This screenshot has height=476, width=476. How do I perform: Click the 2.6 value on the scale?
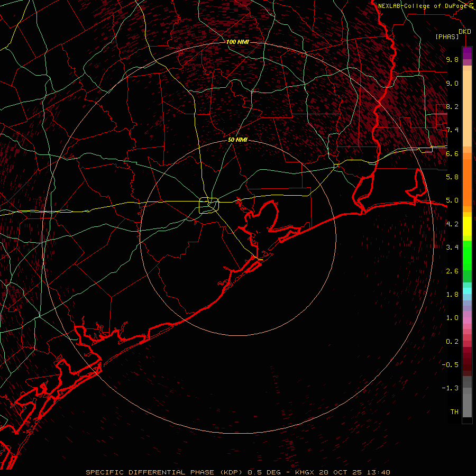pyautogui.click(x=452, y=271)
